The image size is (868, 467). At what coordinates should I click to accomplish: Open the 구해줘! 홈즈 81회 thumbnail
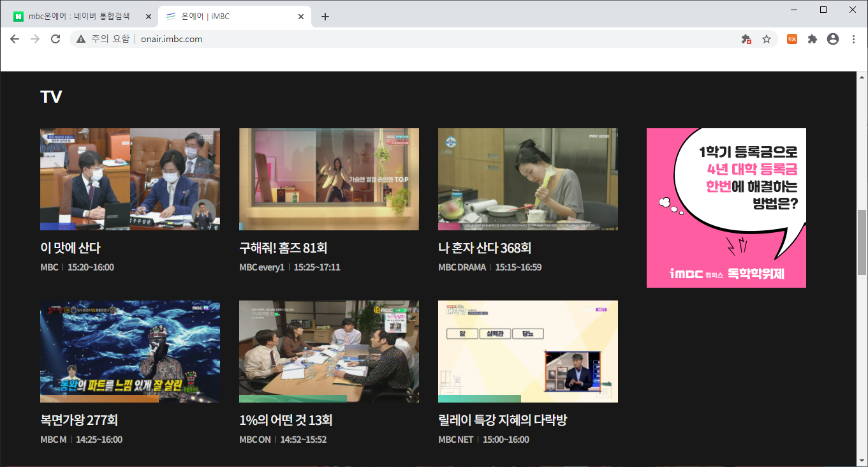(x=329, y=179)
